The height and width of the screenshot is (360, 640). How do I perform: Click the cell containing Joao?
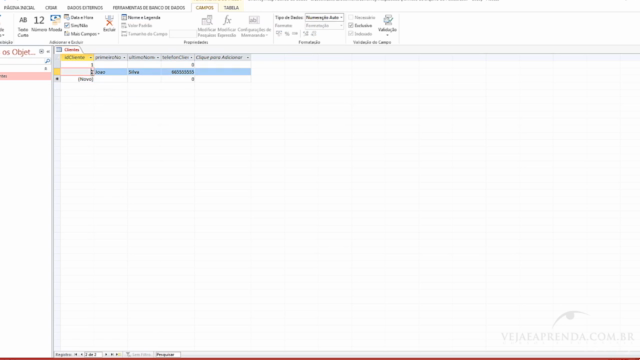click(110, 72)
